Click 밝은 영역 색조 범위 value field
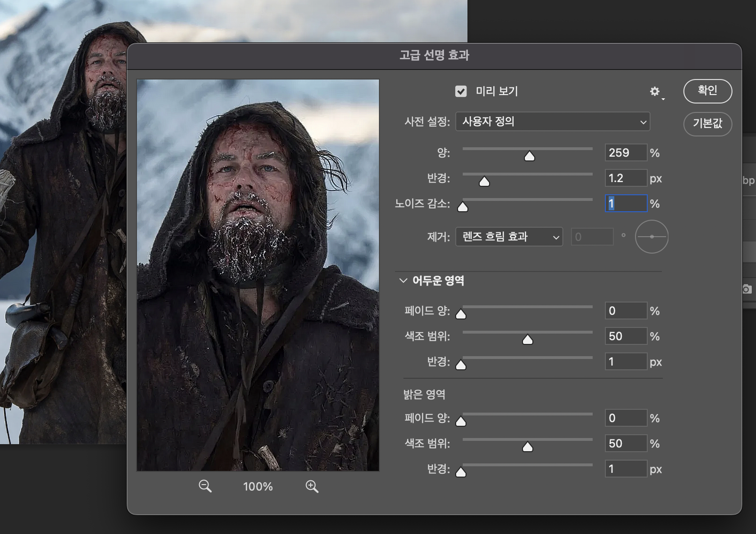 (626, 444)
